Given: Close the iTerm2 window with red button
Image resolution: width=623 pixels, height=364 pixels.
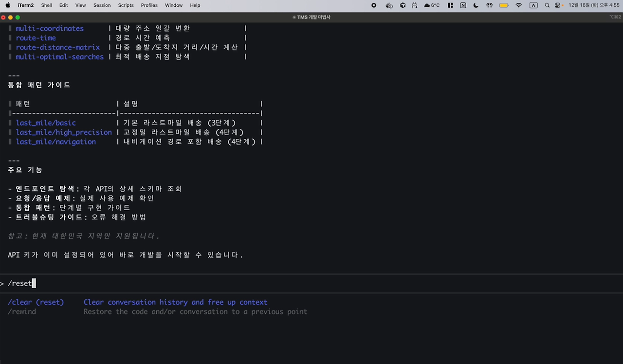Looking at the screenshot, I should 4,17.
